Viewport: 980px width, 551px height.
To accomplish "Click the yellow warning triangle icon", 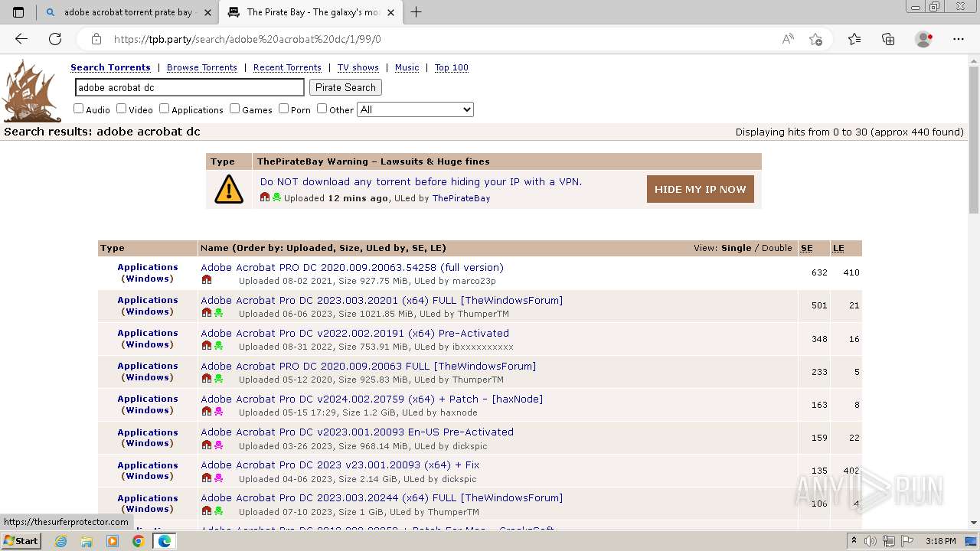I will (229, 189).
